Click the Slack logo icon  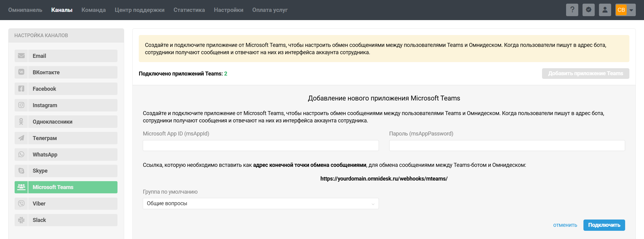(21, 220)
